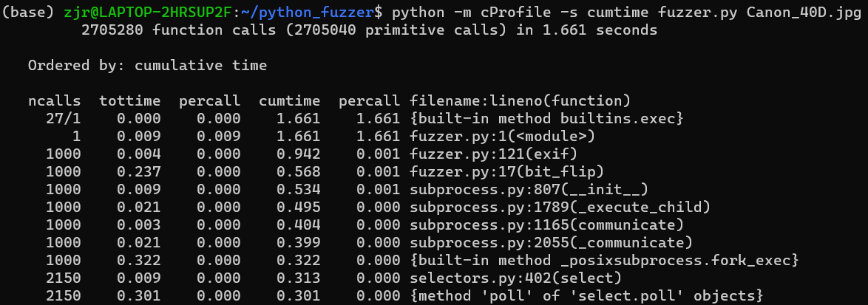Click the fuzzer.py:1(<module>) entry
This screenshot has width=868, height=305.
click(501, 137)
